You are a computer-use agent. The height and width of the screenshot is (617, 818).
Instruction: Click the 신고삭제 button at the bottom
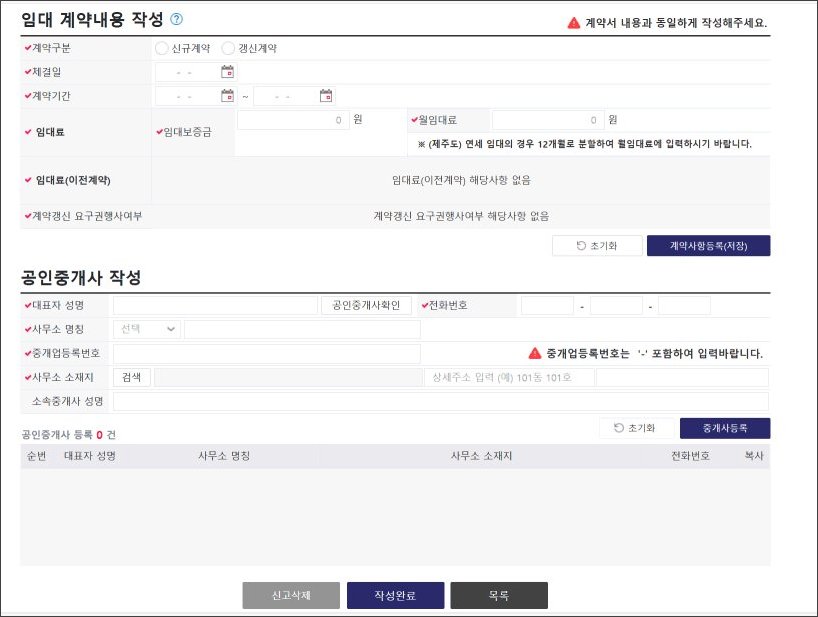tap(291, 594)
